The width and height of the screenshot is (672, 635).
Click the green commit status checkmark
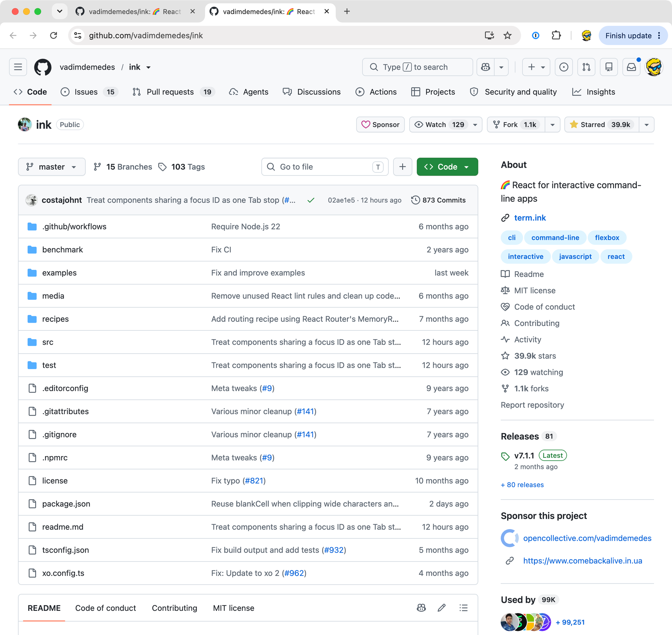(x=310, y=200)
